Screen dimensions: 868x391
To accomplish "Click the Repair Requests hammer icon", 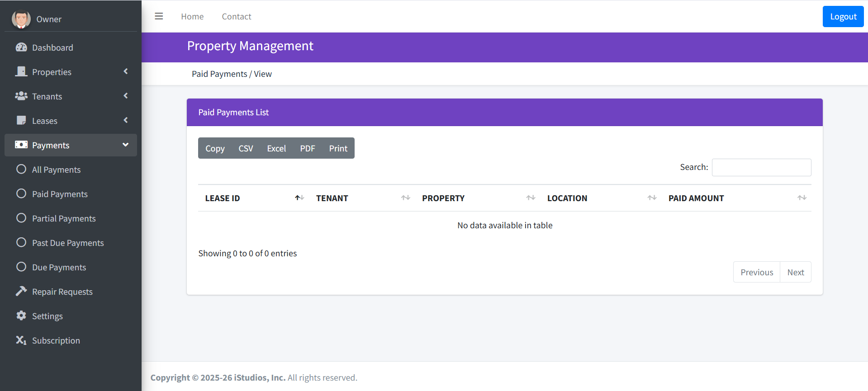I will pyautogui.click(x=21, y=292).
